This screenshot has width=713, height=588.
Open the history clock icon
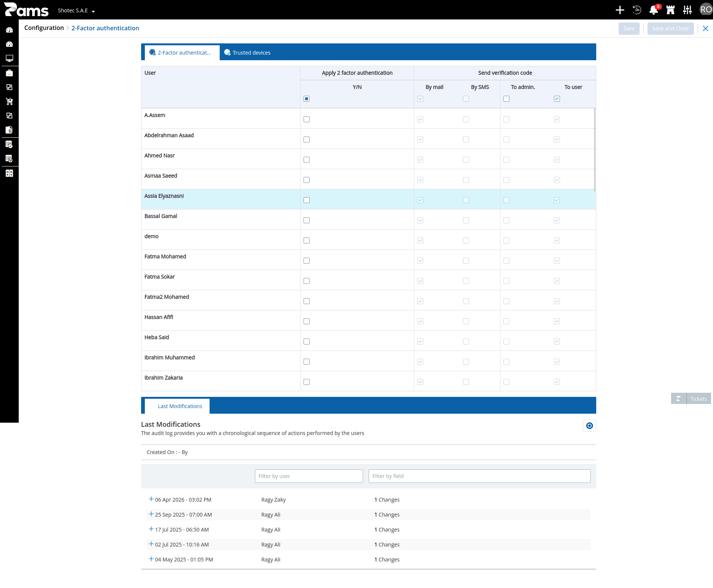tap(637, 10)
